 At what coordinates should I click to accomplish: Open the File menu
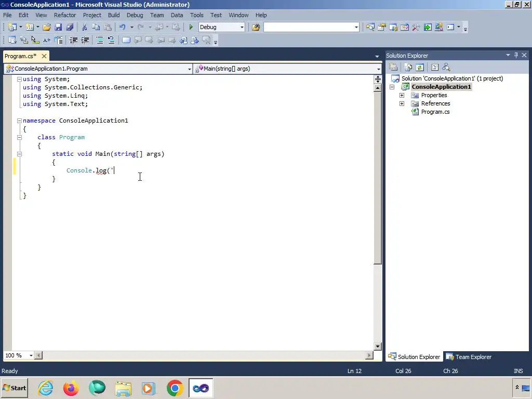coord(7,15)
